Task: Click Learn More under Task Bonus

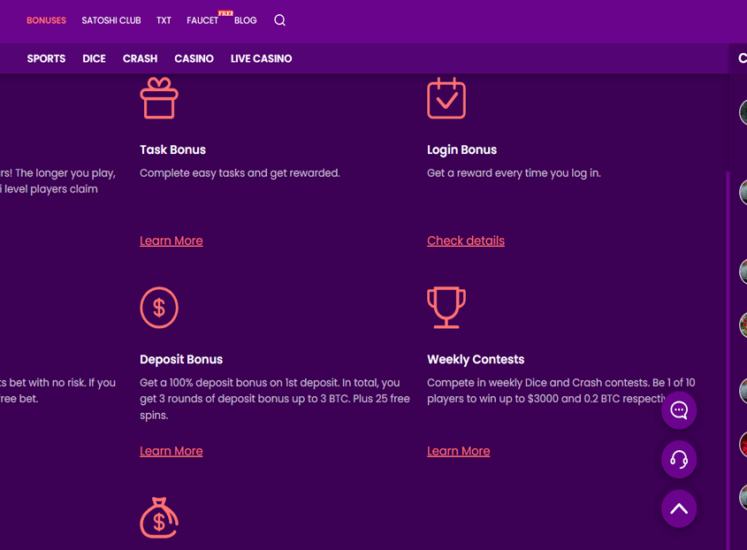Action: coord(171,241)
